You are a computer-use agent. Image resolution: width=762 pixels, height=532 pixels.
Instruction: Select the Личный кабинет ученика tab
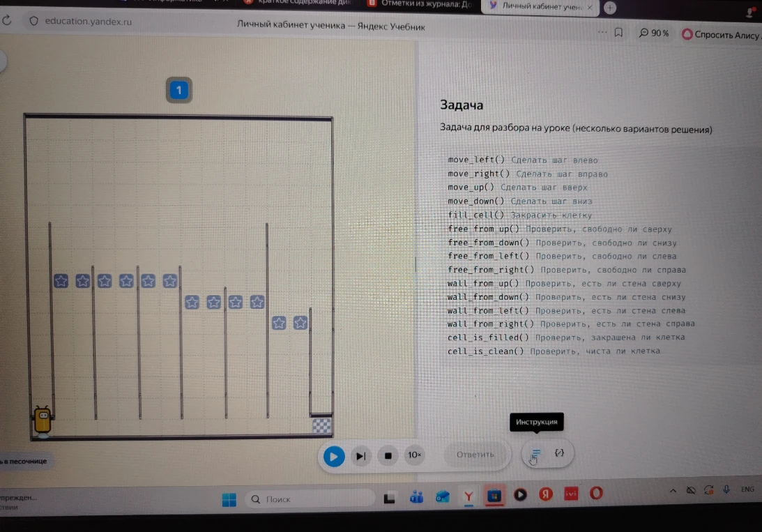point(536,7)
